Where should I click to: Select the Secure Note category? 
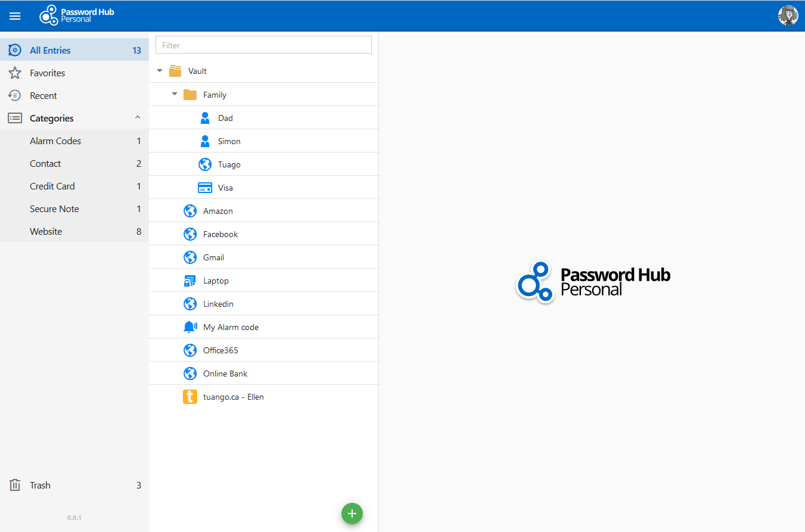click(x=74, y=209)
